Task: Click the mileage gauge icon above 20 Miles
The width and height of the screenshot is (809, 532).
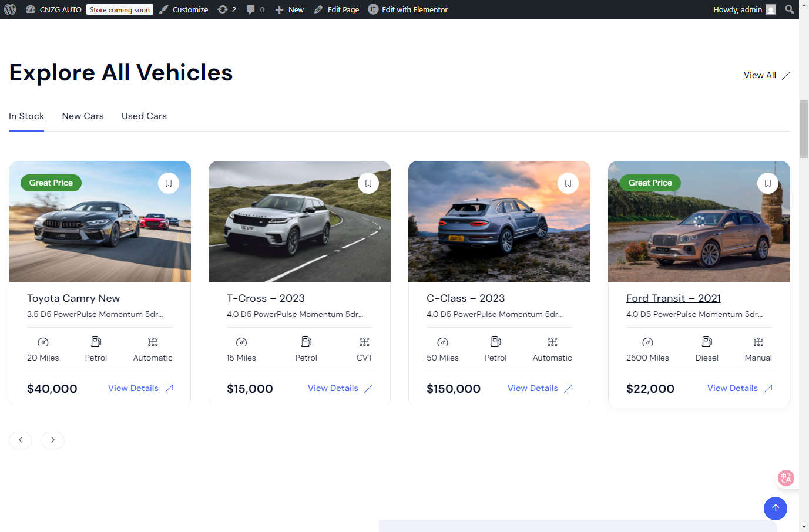Action: (43, 342)
